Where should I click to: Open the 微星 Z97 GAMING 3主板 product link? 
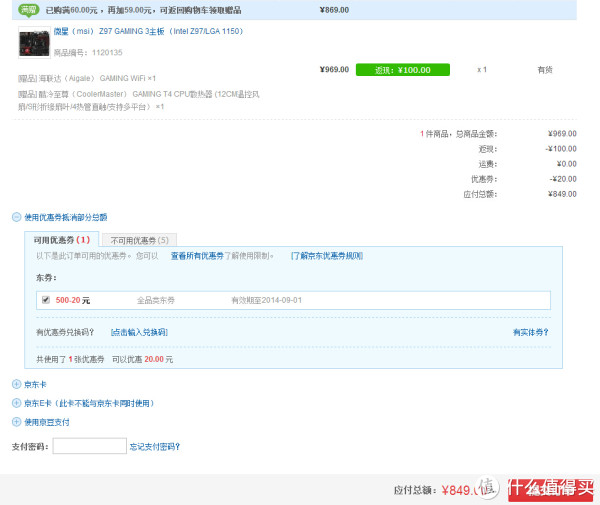point(148,31)
